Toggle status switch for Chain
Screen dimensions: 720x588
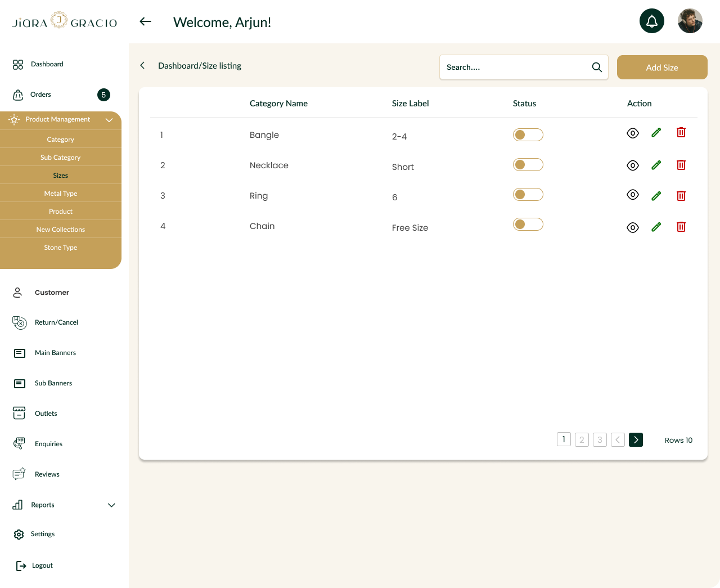pyautogui.click(x=528, y=224)
